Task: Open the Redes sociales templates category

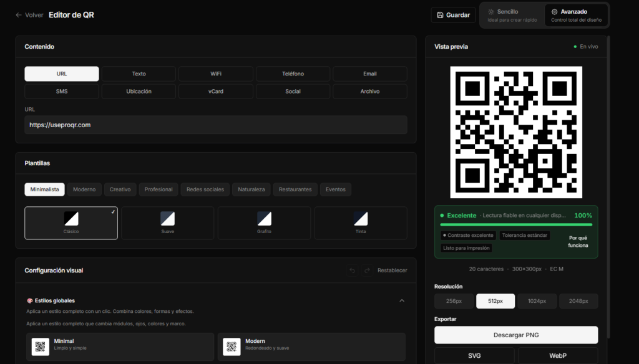Action: (205, 189)
